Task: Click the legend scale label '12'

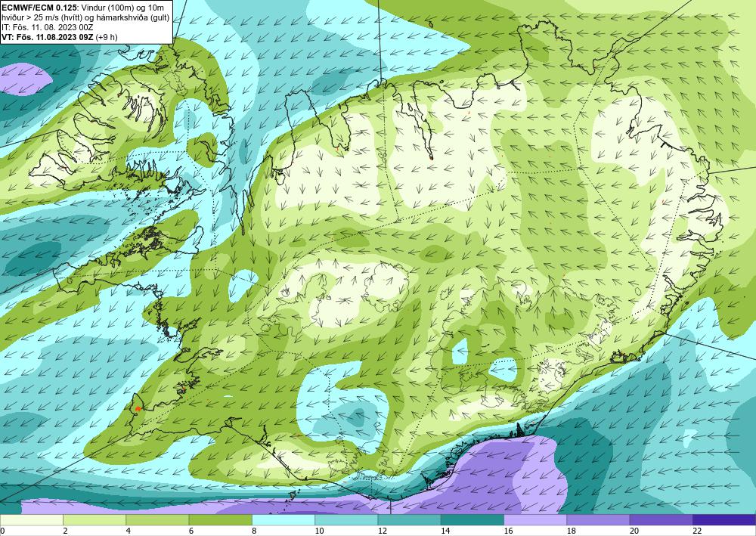Action: click(382, 531)
